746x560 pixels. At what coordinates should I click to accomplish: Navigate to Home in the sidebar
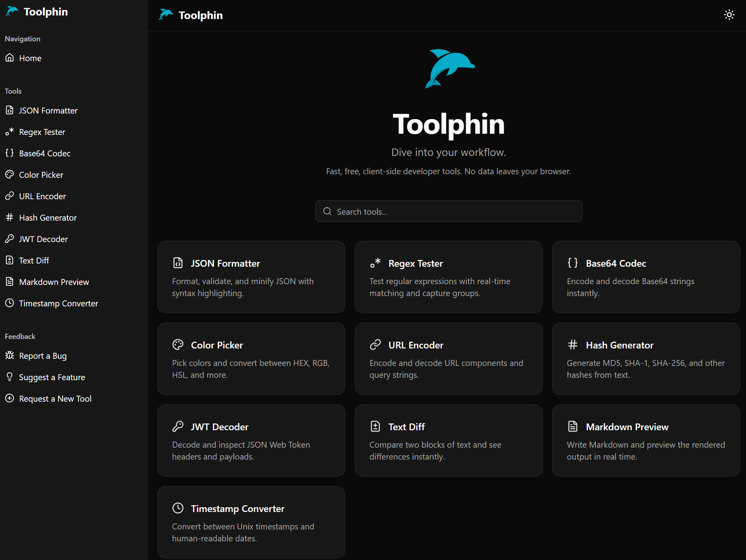coord(30,58)
